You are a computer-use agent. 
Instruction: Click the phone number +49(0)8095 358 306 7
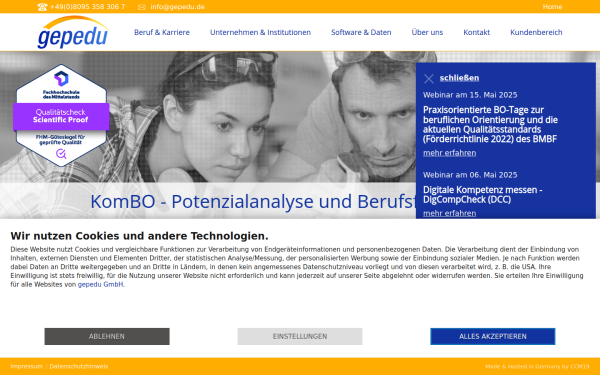tap(87, 7)
